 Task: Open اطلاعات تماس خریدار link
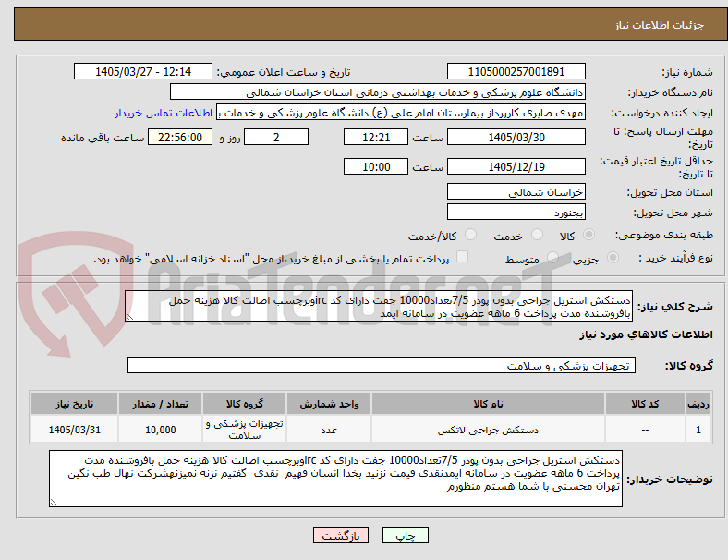pos(164,113)
